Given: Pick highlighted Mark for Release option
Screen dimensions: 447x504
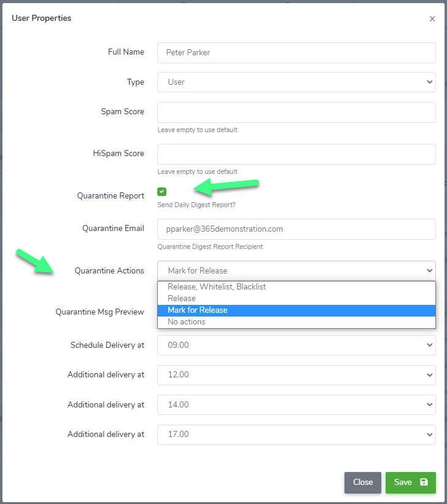Looking at the screenshot, I should pos(297,310).
